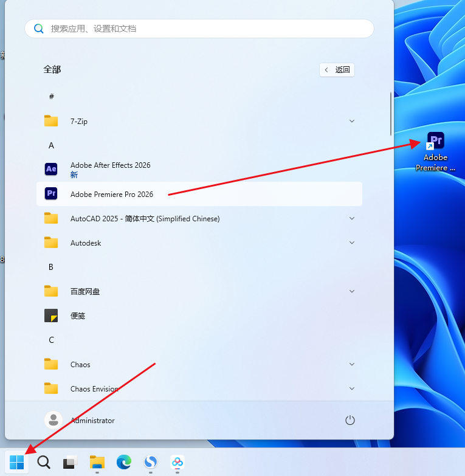Expand the 百度网盘 chevron
This screenshot has width=465, height=476.
point(352,291)
